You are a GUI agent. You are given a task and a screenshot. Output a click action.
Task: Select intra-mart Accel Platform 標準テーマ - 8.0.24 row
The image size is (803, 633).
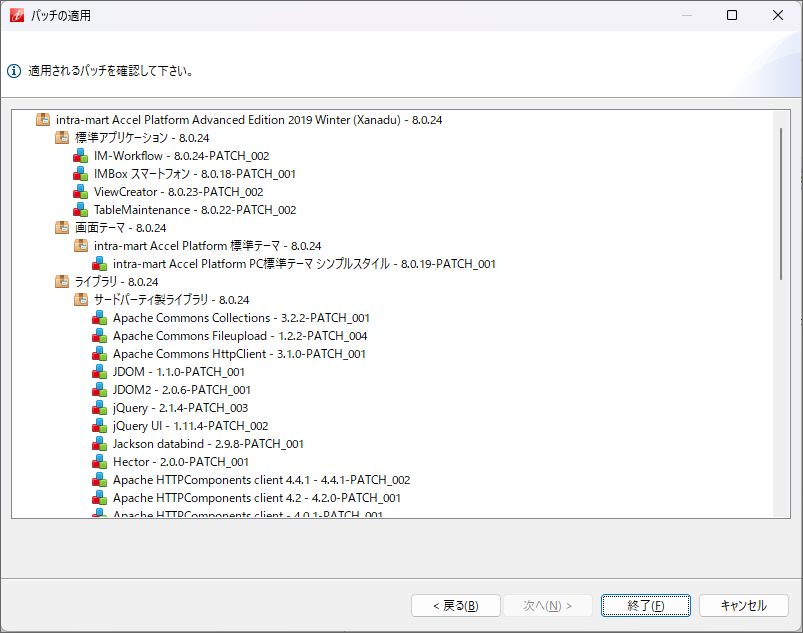(207, 246)
